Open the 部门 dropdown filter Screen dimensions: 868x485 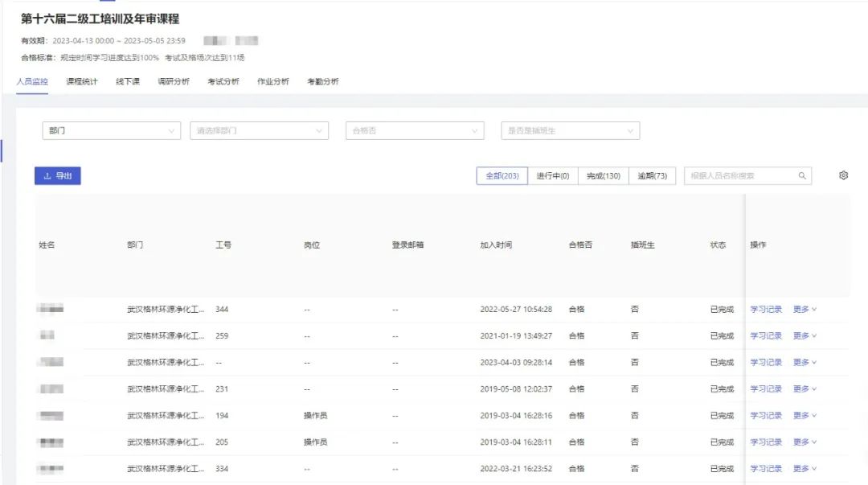111,131
